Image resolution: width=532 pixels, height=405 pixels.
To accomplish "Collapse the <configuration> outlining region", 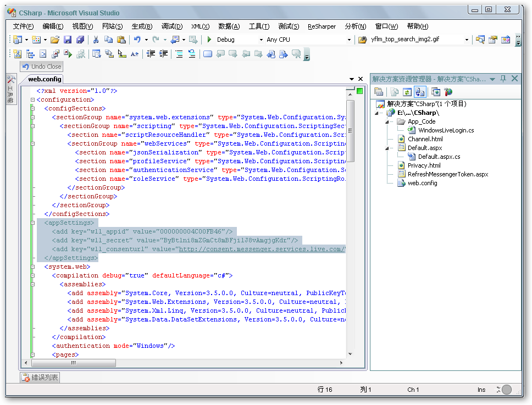I will pos(33,99).
